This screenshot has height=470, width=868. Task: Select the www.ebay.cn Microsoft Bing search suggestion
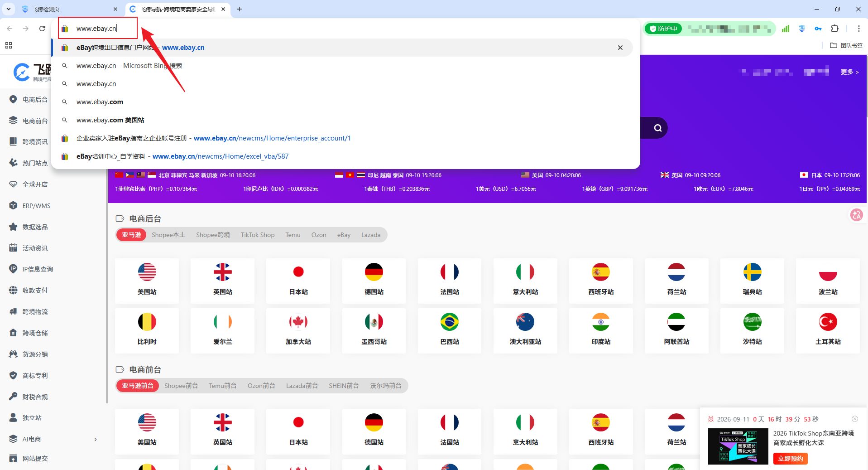342,66
